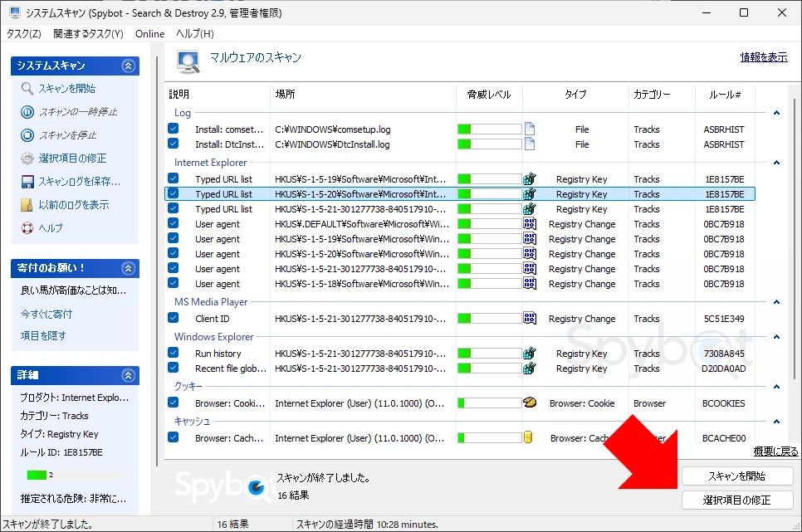
Task: Click the folder icon for 以前のログを表示
Action: click(27, 205)
